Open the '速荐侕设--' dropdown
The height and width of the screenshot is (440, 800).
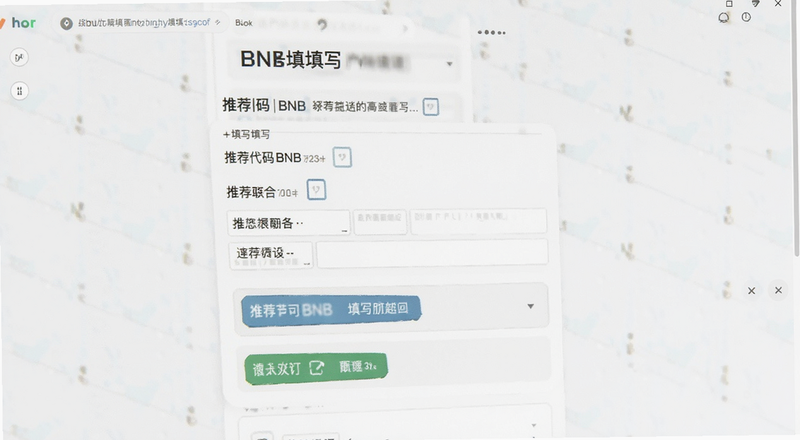[x=270, y=255]
